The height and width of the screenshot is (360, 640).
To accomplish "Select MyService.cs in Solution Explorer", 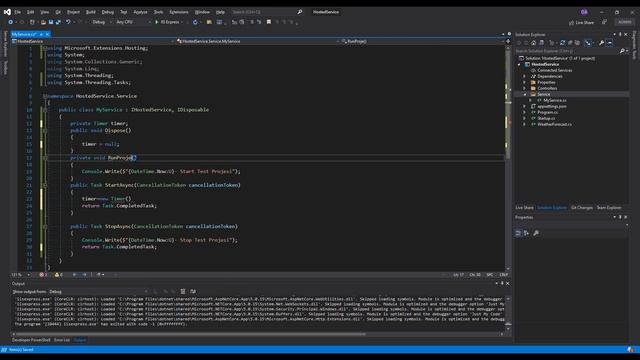I will pos(555,100).
